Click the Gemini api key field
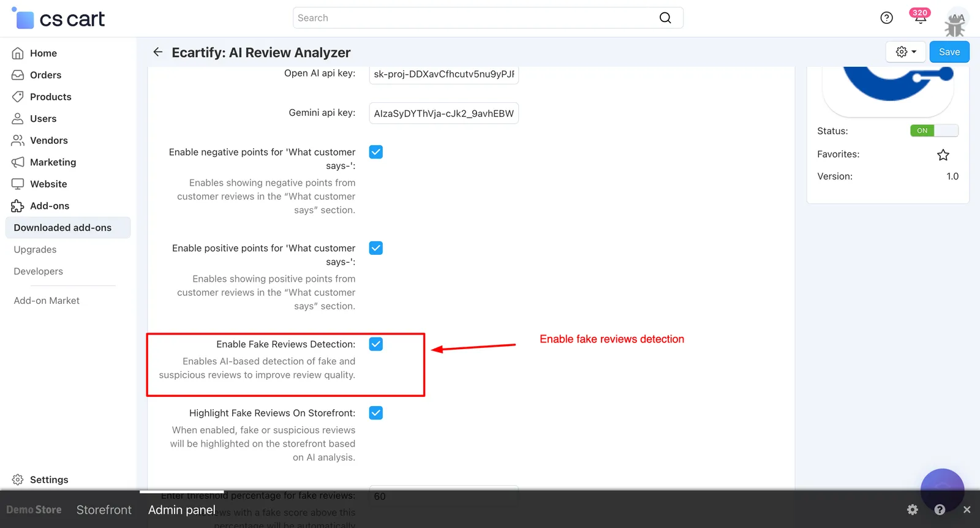 pos(444,113)
